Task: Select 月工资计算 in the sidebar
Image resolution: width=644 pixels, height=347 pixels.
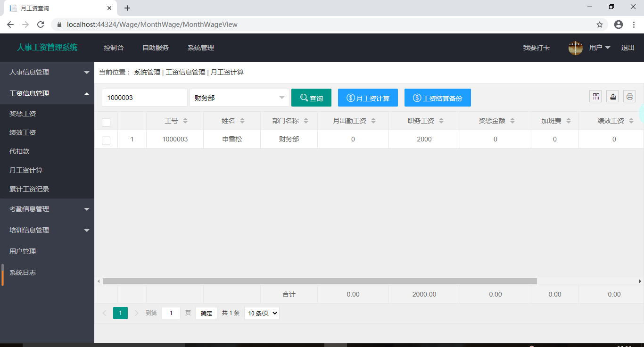Action: (47, 170)
